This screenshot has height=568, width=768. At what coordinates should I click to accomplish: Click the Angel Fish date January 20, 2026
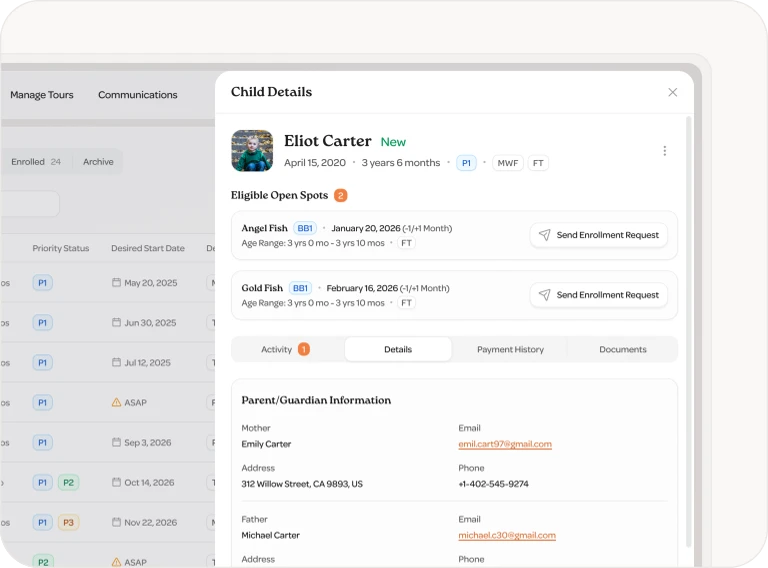click(x=366, y=228)
